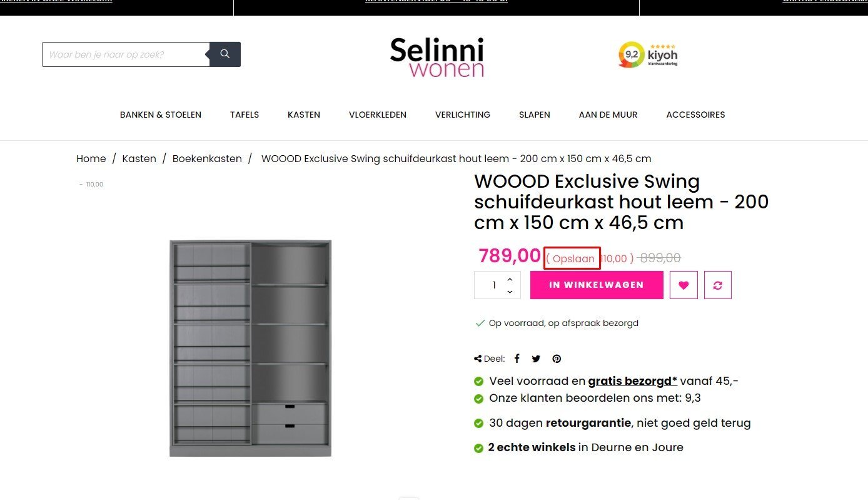Open the Banken & Stoelen menu
The image size is (868, 500).
point(161,115)
